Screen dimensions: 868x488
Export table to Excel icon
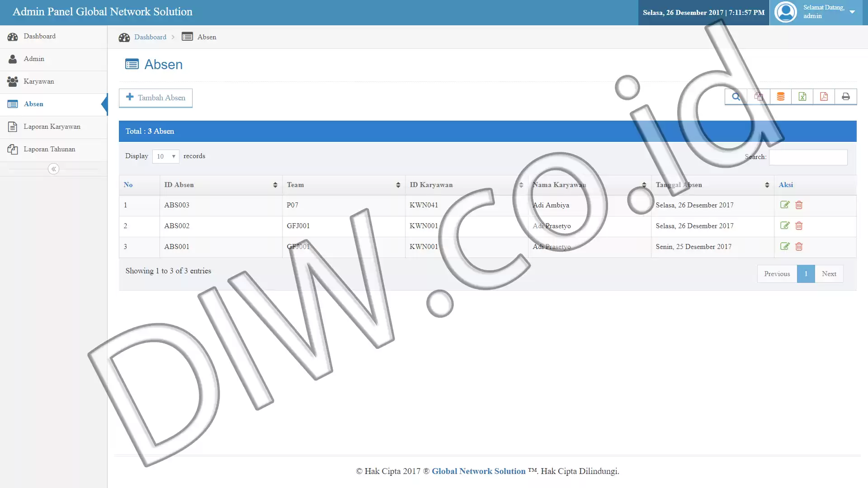point(802,97)
